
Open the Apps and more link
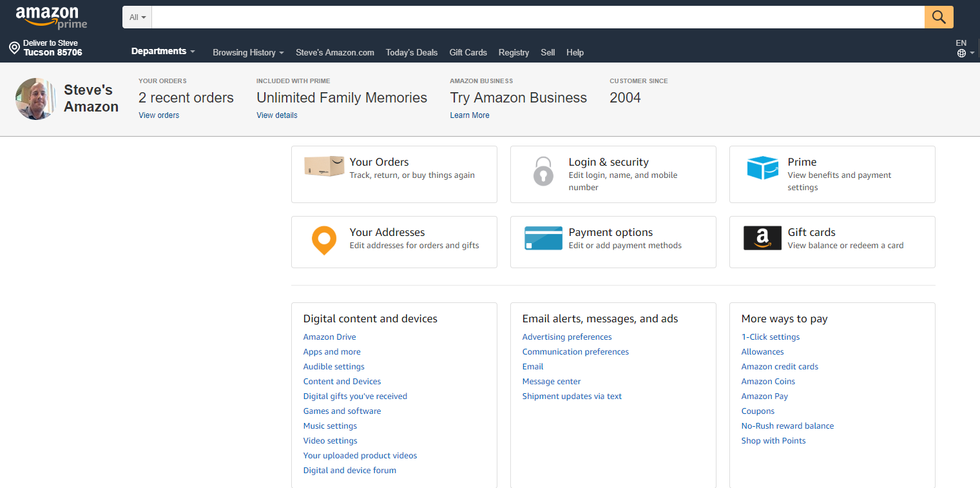tap(332, 352)
